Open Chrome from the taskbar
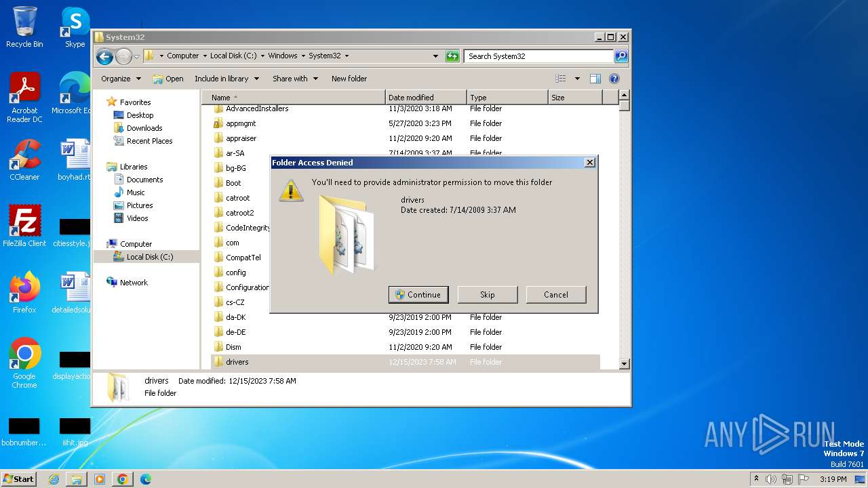 click(x=123, y=479)
